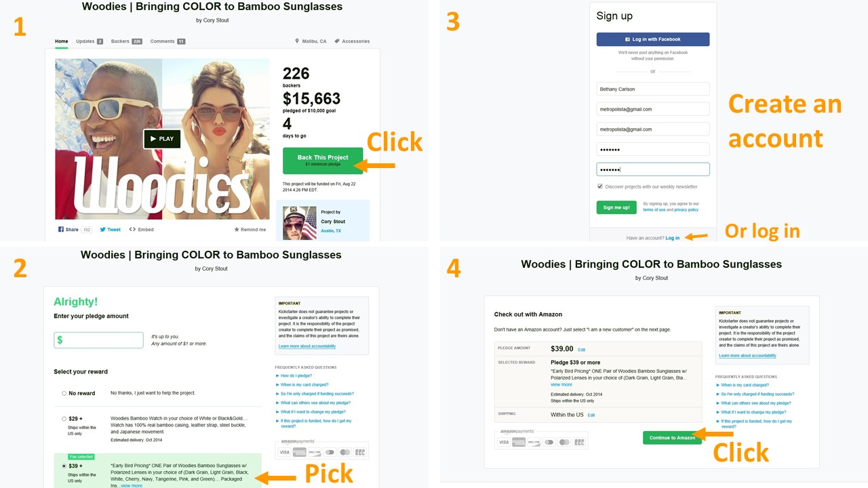
Task: Click Log in with Facebook button
Action: tap(653, 39)
